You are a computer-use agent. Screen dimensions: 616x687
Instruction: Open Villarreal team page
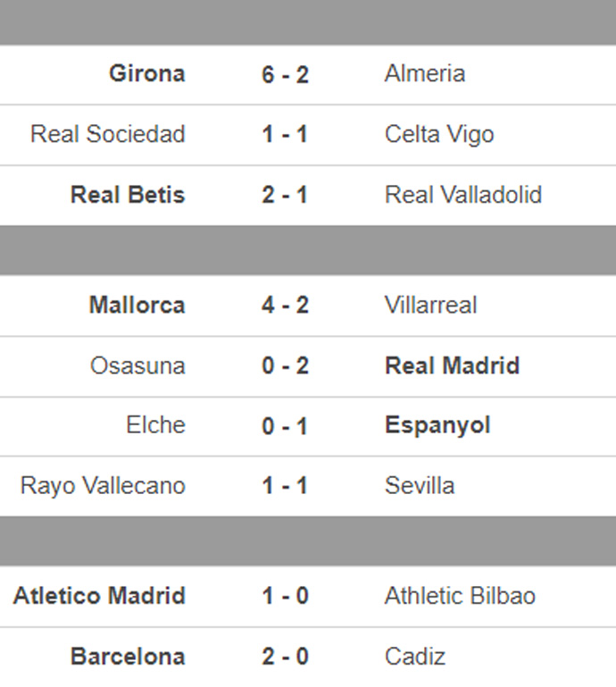click(x=430, y=306)
